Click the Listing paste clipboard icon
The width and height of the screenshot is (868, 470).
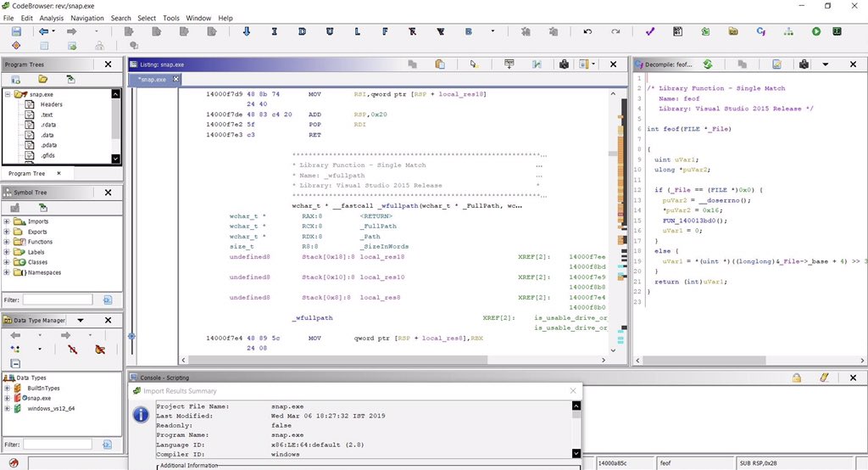point(440,64)
